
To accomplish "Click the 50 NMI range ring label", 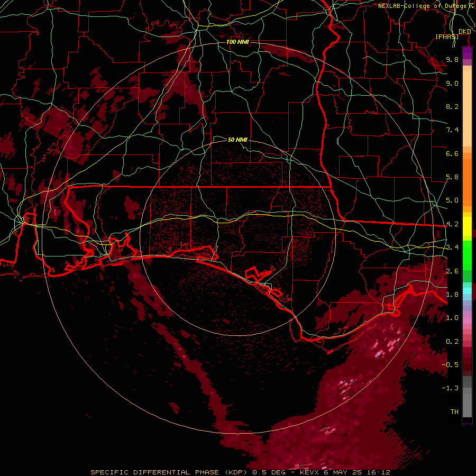I will 237,140.
